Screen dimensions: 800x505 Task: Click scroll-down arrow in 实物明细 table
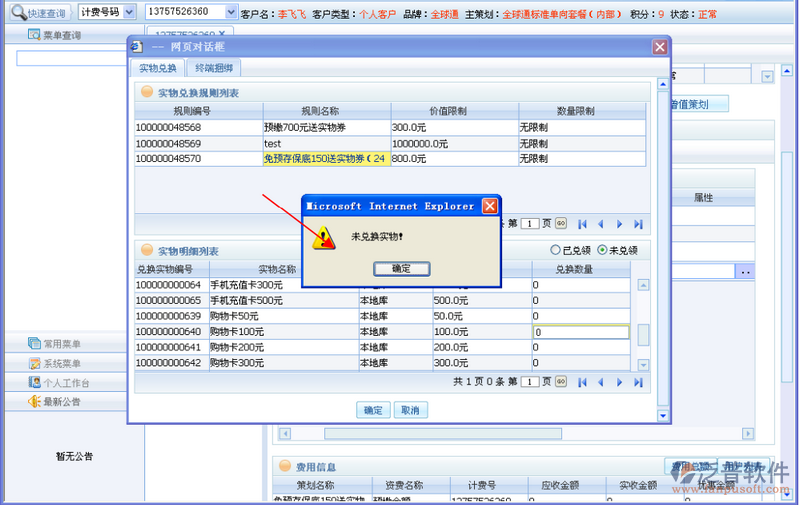coord(643,365)
